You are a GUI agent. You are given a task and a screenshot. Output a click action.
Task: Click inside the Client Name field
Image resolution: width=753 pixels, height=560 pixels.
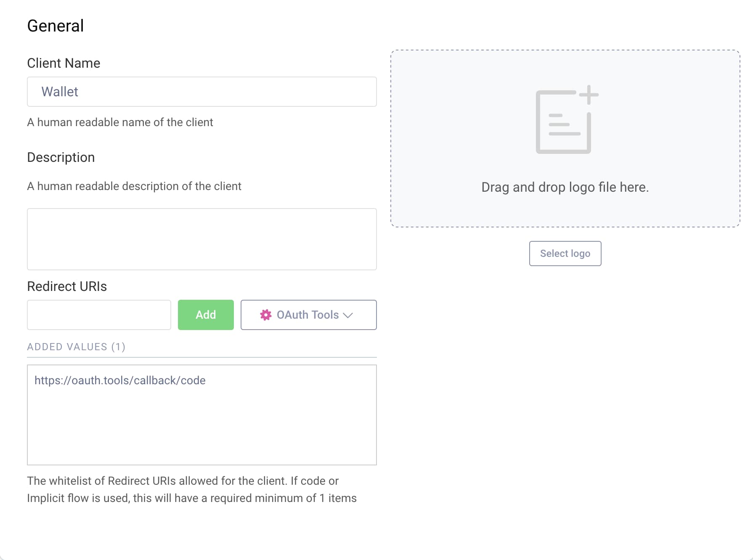coord(202,92)
